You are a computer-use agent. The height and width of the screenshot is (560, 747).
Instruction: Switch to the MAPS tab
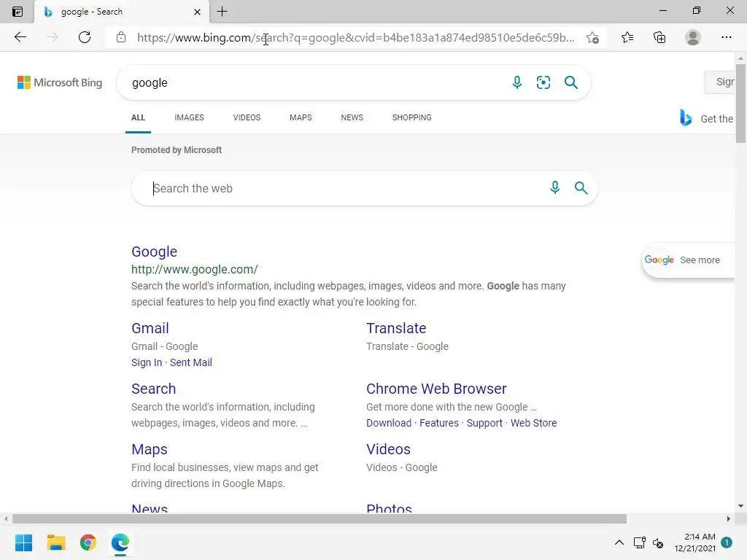click(x=301, y=117)
